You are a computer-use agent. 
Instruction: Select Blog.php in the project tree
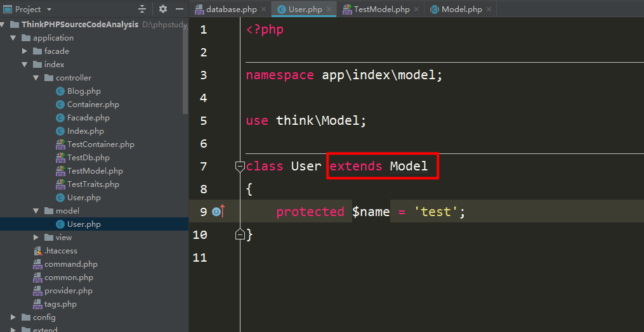pyautogui.click(x=84, y=91)
